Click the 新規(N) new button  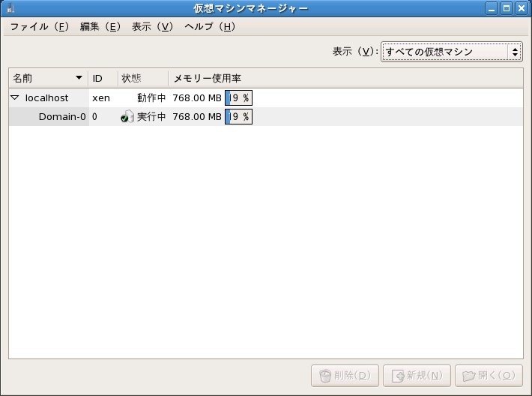(x=417, y=376)
